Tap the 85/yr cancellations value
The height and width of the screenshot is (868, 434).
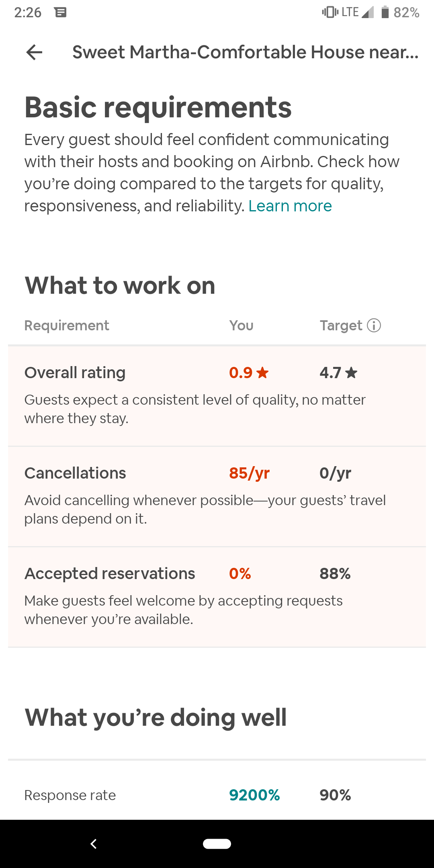tap(249, 473)
